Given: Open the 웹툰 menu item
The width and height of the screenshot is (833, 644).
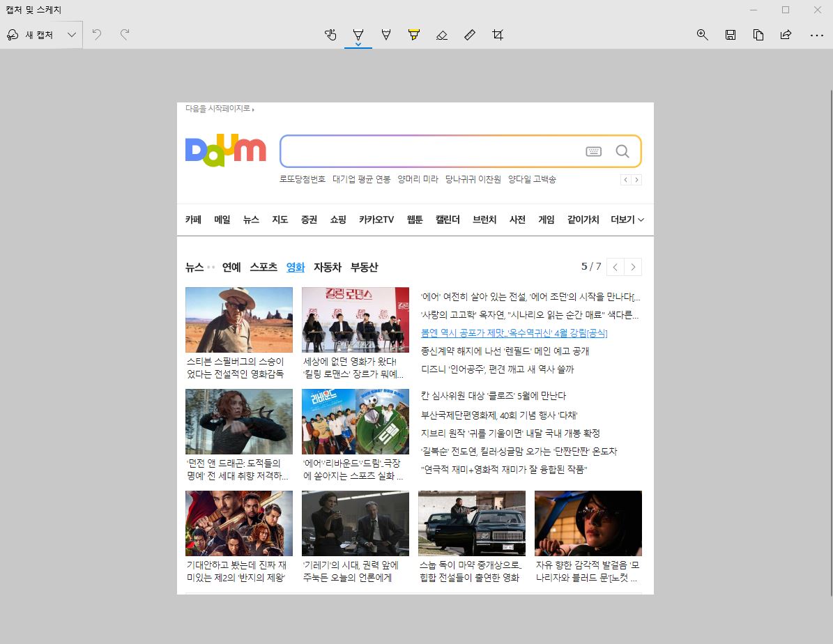Looking at the screenshot, I should click(415, 220).
